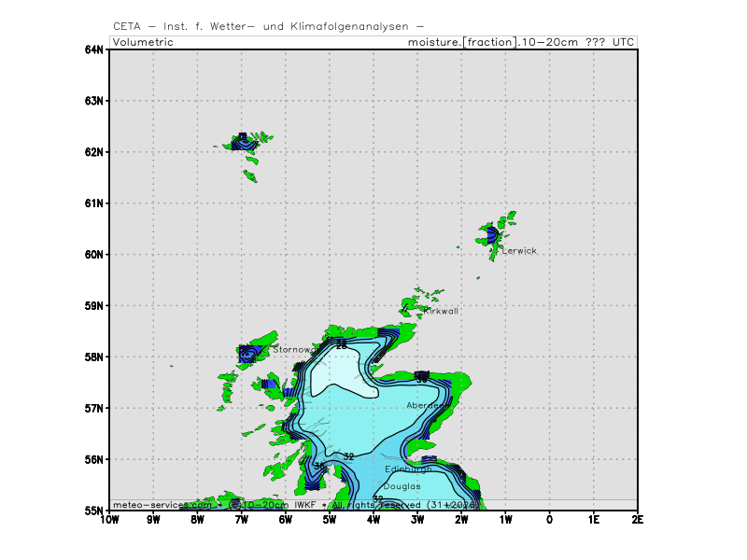Click the 60N latitude axis label
Image resolution: width=747 pixels, height=560 pixels.
tap(92, 254)
